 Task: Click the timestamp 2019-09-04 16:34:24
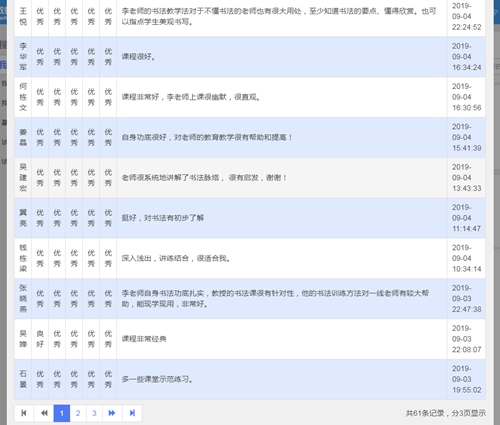tap(466, 57)
